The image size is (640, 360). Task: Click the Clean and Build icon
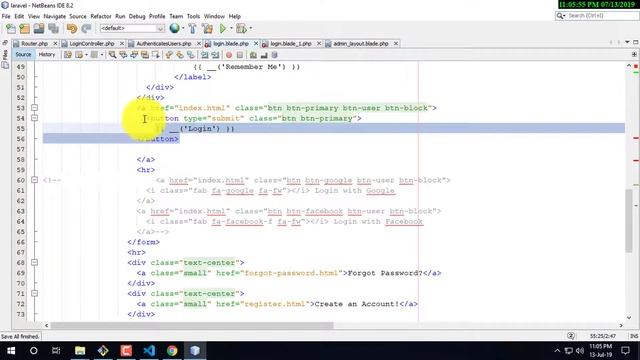(207, 28)
